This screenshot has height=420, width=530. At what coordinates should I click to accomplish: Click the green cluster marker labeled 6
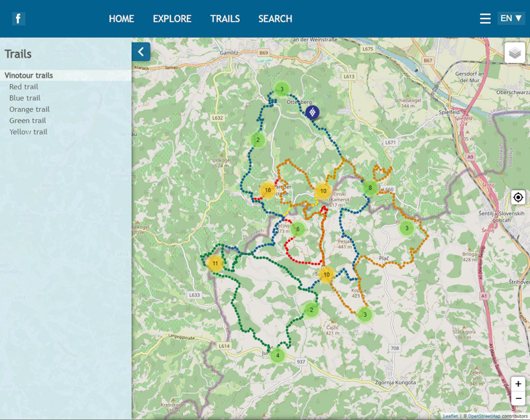[298, 229]
